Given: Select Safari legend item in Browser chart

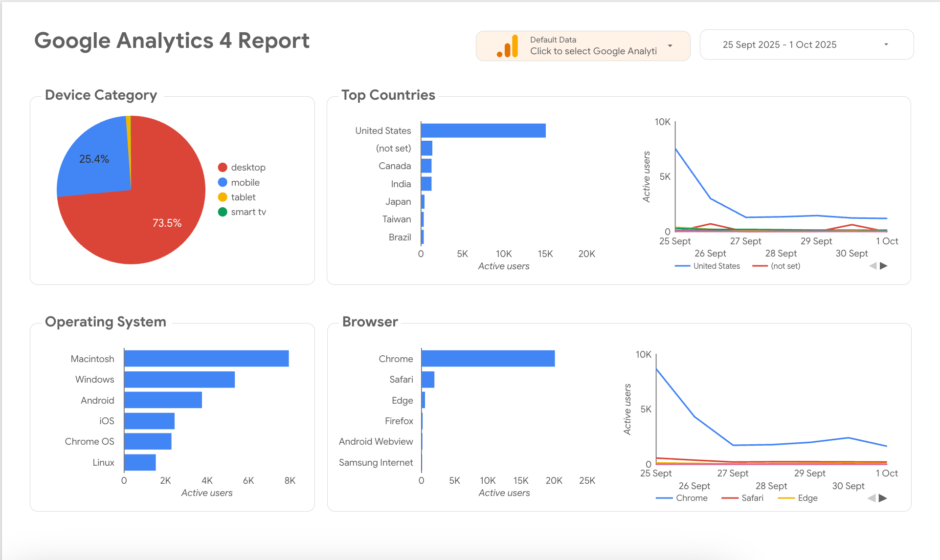Looking at the screenshot, I should click(752, 498).
